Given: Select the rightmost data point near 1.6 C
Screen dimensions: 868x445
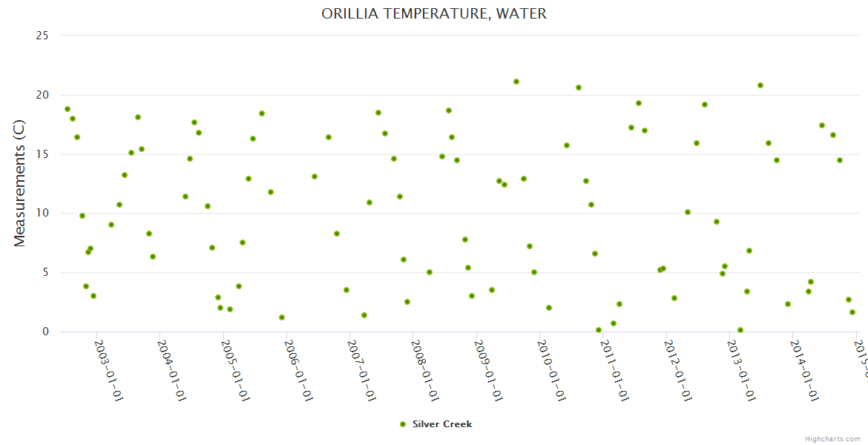Looking at the screenshot, I should coord(852,312).
